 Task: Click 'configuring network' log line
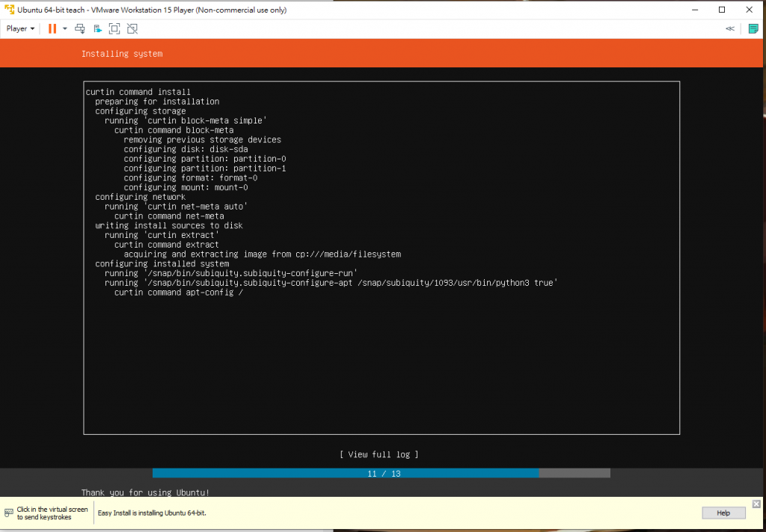[141, 197]
